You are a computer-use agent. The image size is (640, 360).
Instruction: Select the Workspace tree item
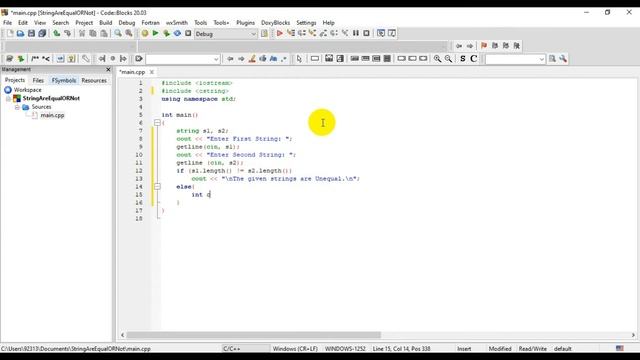27,90
